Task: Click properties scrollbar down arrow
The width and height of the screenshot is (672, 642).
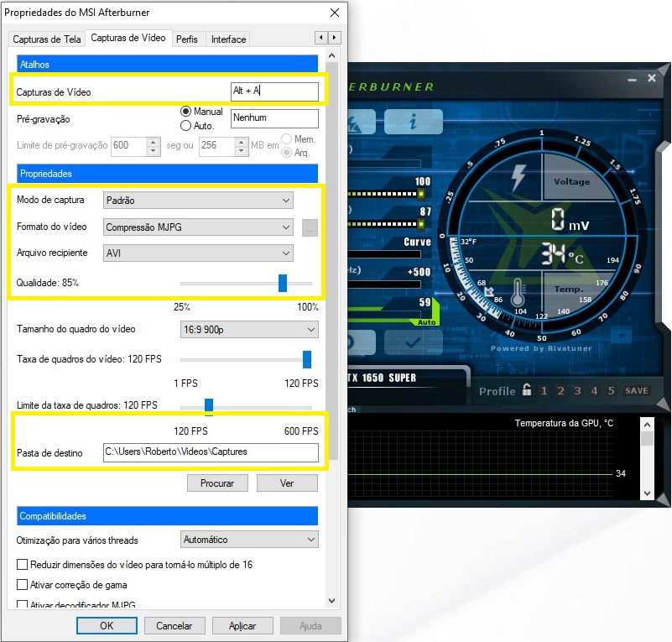Action: pyautogui.click(x=331, y=600)
